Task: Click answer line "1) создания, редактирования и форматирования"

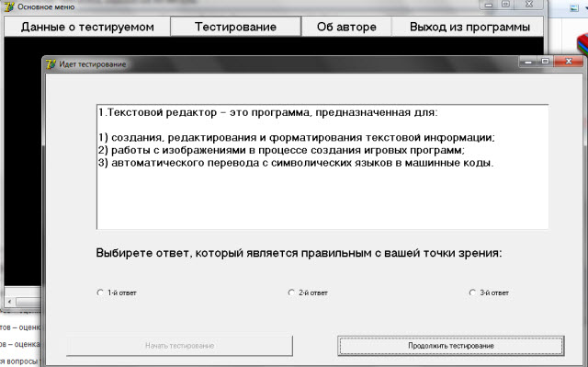Action: tap(297, 138)
